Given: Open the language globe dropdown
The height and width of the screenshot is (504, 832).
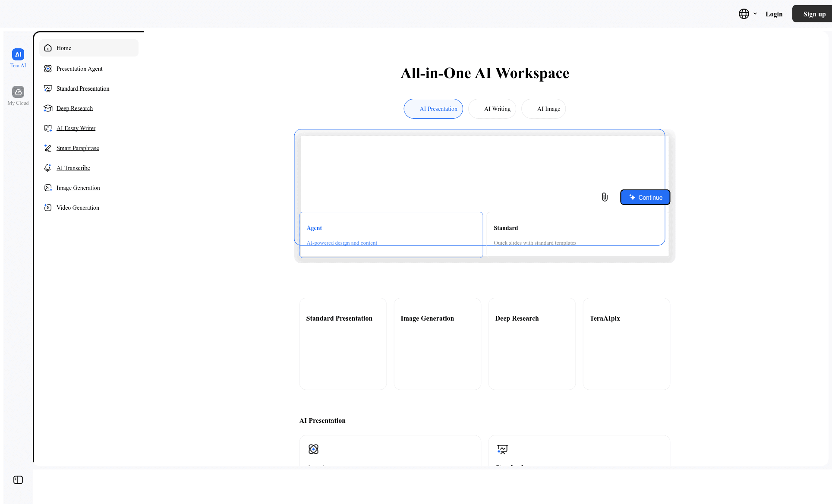Looking at the screenshot, I should point(747,14).
